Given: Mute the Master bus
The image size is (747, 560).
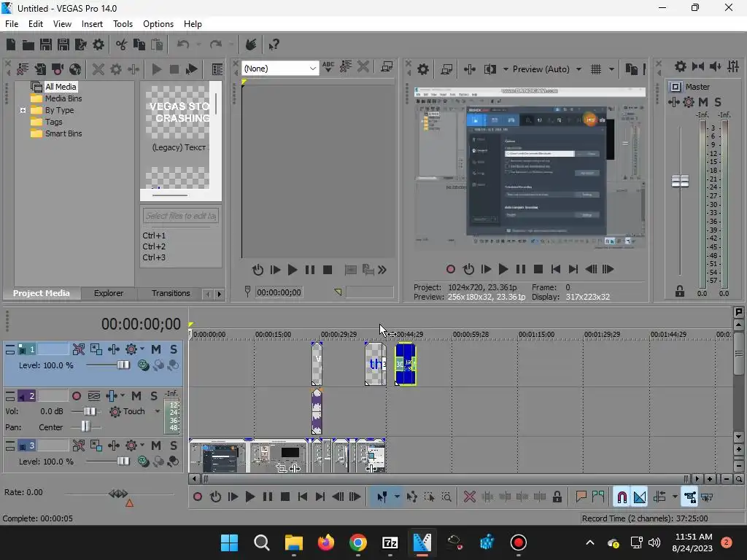Looking at the screenshot, I should tap(703, 102).
